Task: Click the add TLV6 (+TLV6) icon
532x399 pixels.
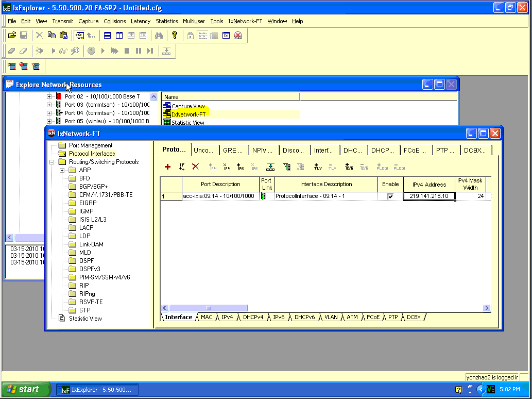Action: [x=349, y=167]
